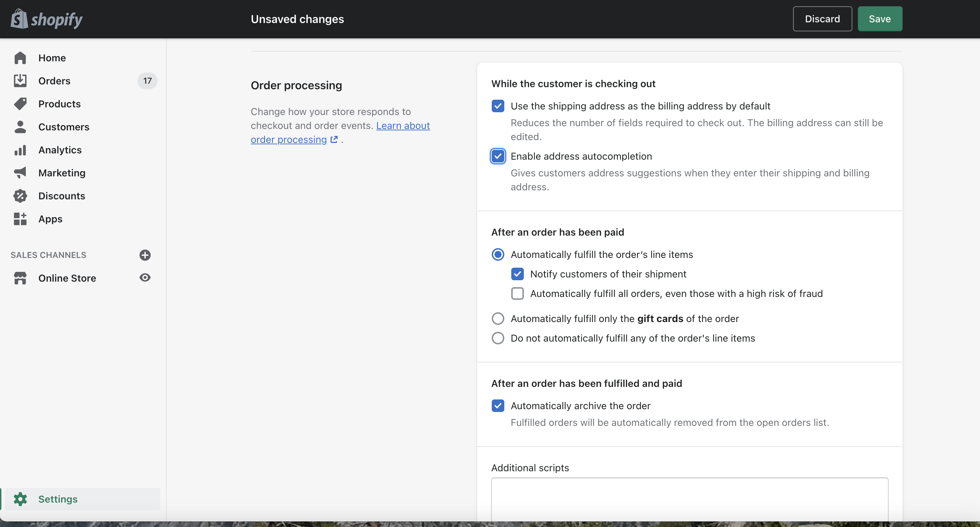Click 'While the customer is checking out' heading
This screenshot has height=527, width=980.
click(x=573, y=84)
